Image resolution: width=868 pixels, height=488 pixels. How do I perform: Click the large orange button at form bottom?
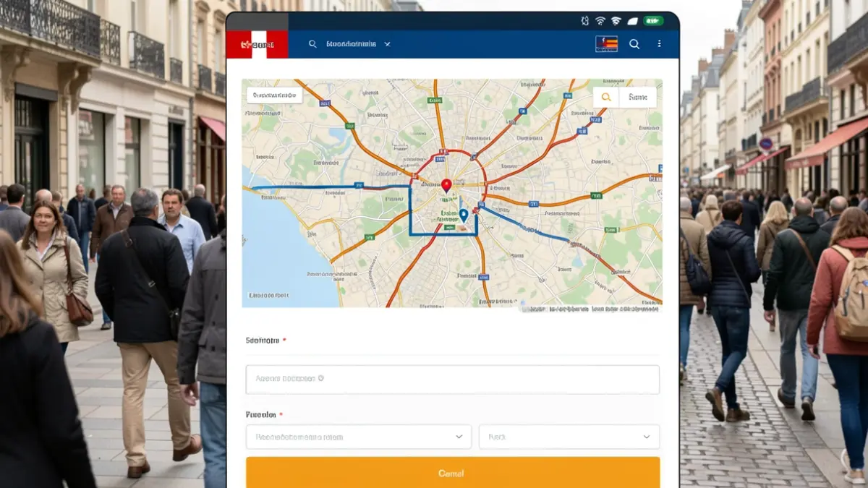click(453, 473)
